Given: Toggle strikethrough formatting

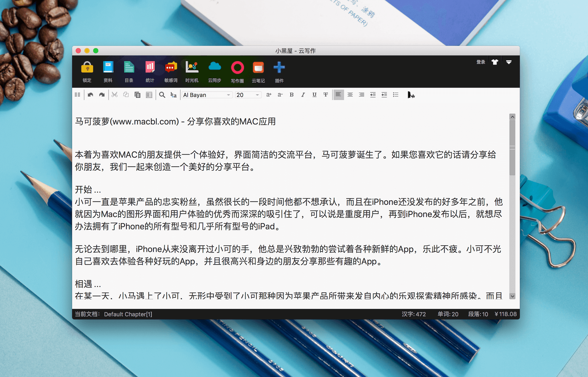Looking at the screenshot, I should point(326,95).
